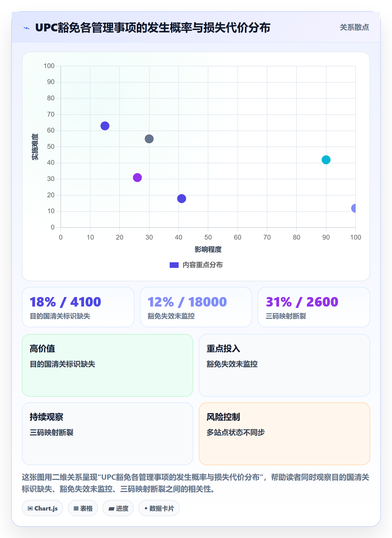Click the 持续观察 quadrant card

point(108,434)
